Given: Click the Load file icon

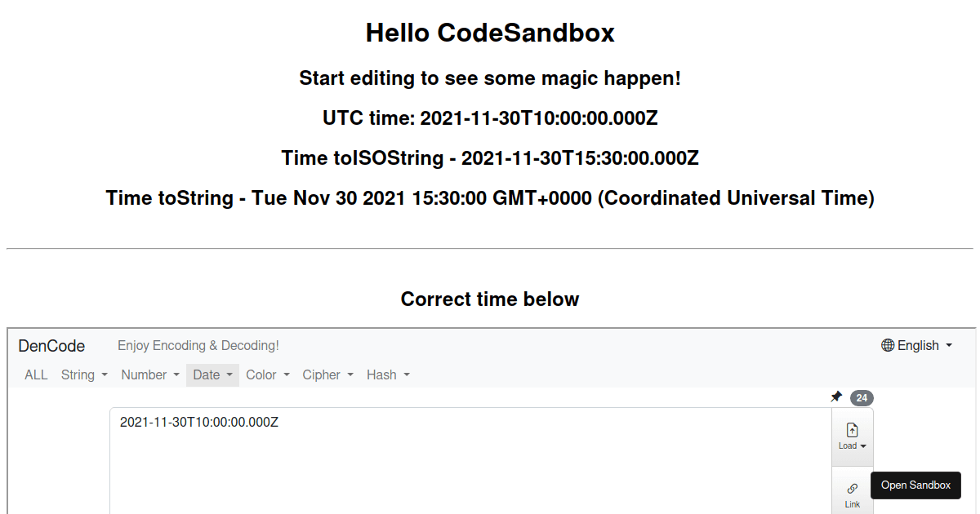Looking at the screenshot, I should (852, 430).
